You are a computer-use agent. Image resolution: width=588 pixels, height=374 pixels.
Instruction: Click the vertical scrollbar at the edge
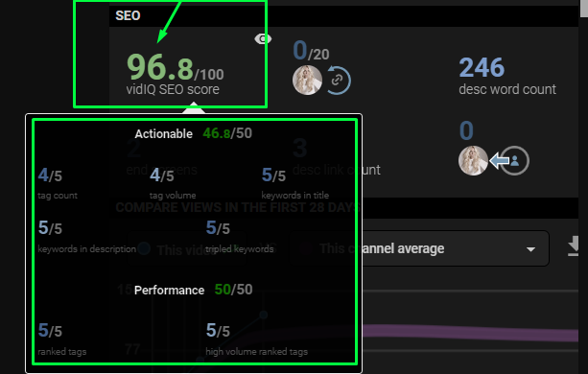(x=584, y=187)
